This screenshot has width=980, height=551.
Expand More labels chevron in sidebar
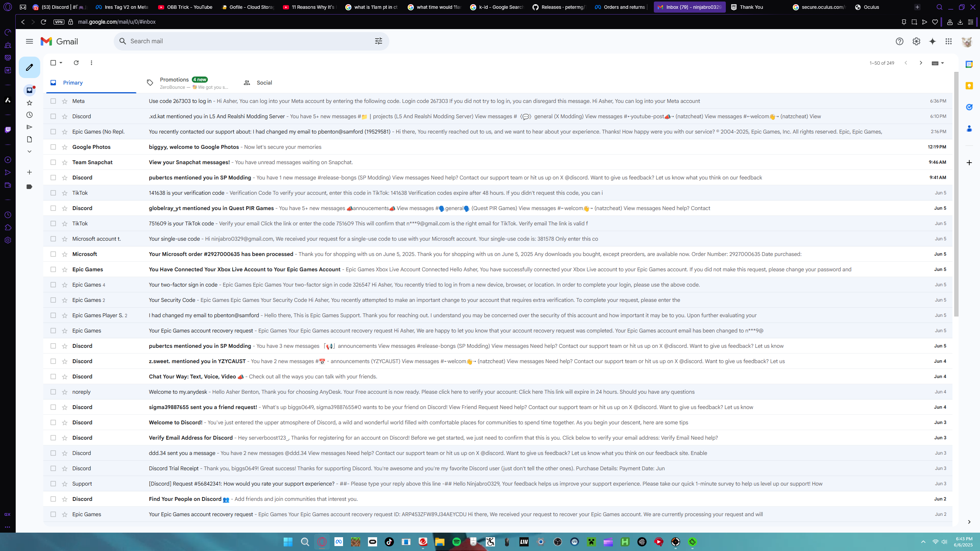29,152
